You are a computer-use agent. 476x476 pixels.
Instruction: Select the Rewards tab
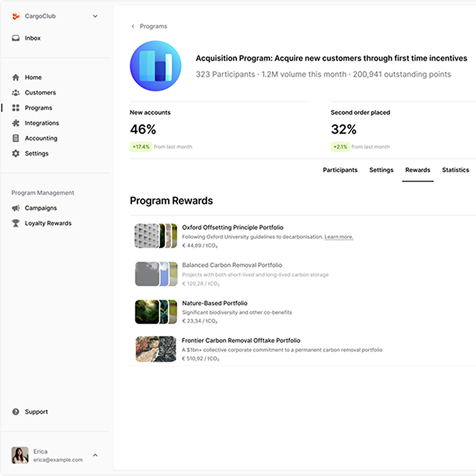[418, 170]
